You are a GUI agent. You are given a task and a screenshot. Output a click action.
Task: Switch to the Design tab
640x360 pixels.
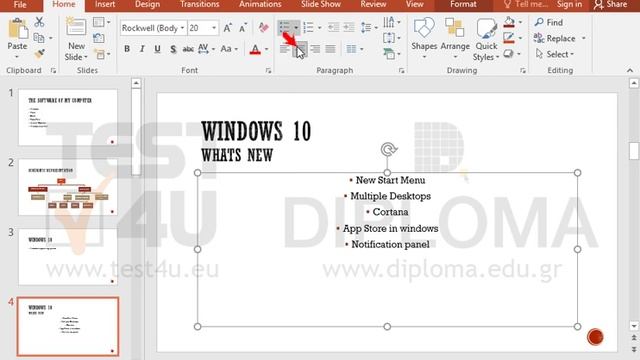[x=147, y=4]
